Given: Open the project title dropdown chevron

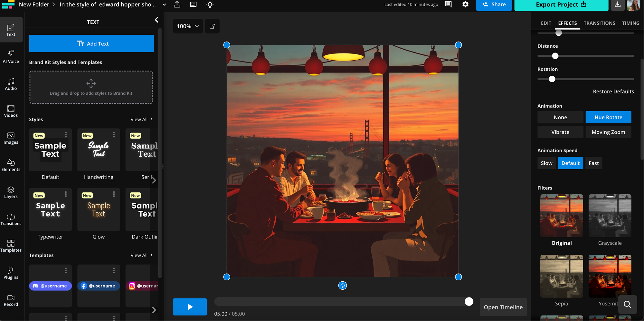Looking at the screenshot, I should coord(164,5).
